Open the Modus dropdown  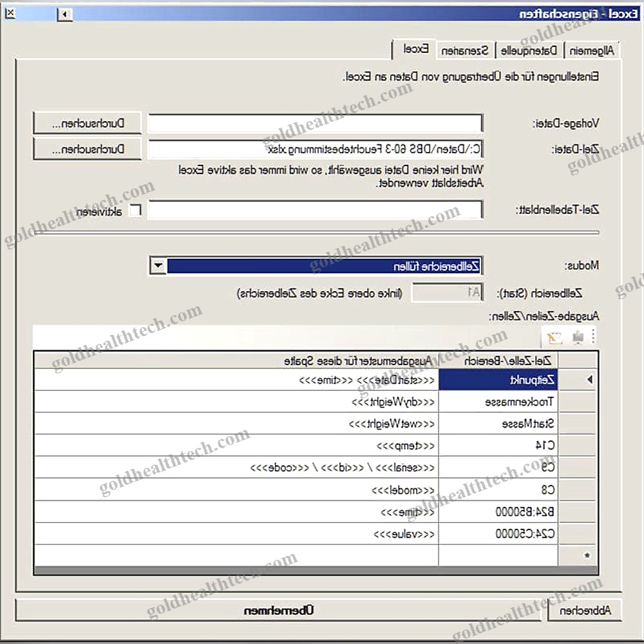158,266
